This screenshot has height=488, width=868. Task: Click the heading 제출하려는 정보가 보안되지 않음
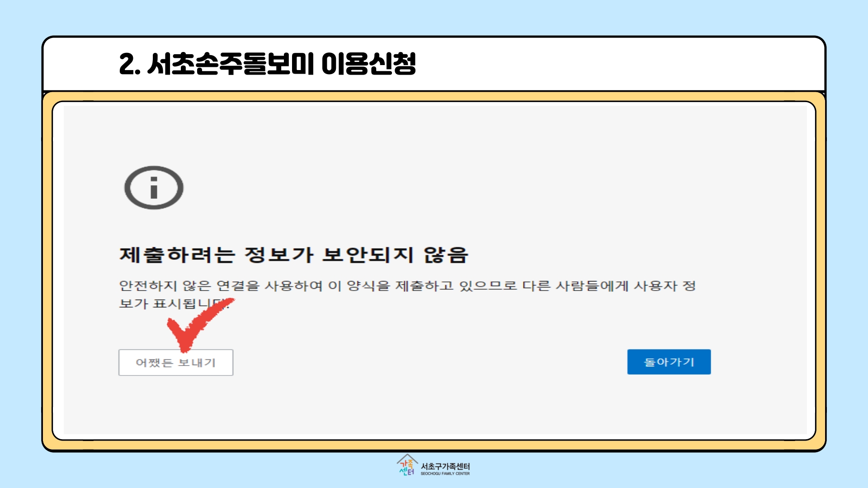point(293,255)
